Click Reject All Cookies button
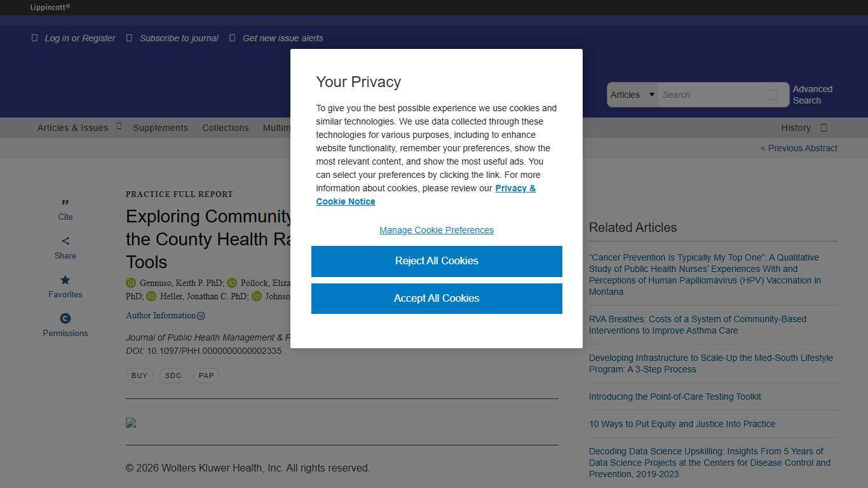The height and width of the screenshot is (488, 868). [x=437, y=261]
